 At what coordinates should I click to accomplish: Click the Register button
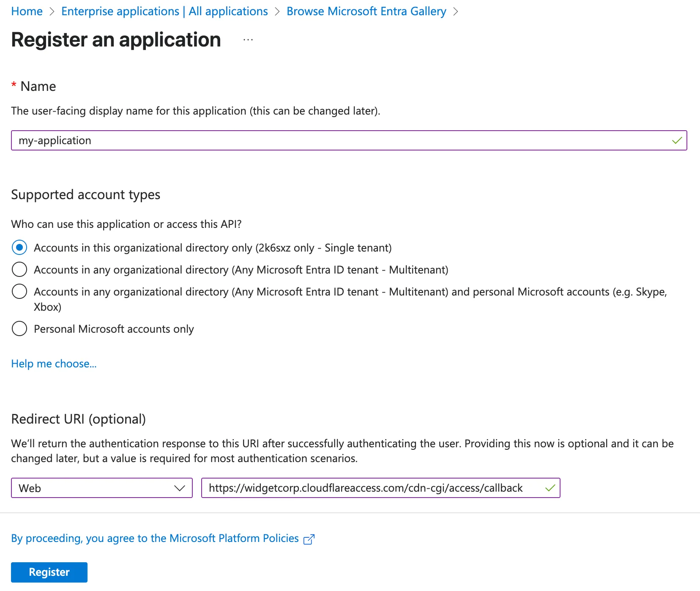tap(49, 572)
